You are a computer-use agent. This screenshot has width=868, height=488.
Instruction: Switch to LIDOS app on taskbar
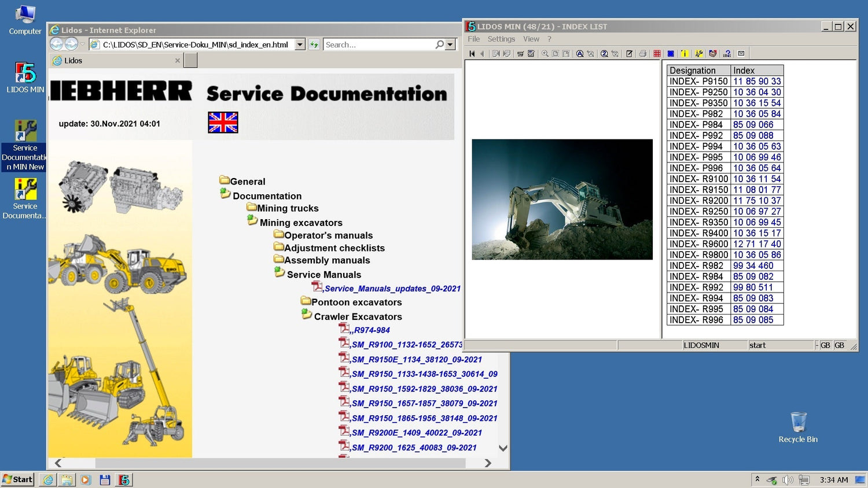[124, 480]
